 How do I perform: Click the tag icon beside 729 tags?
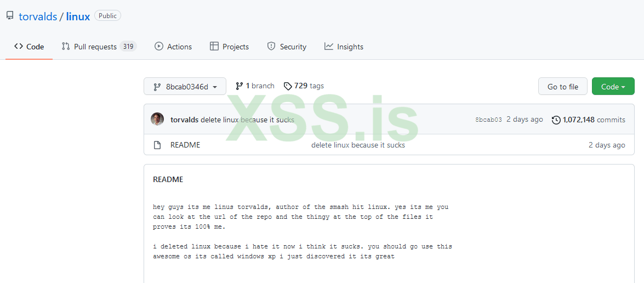tap(288, 86)
